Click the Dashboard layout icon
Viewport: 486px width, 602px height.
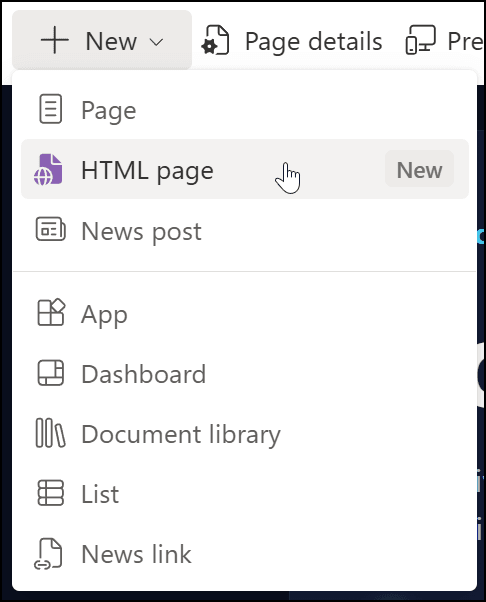(51, 372)
